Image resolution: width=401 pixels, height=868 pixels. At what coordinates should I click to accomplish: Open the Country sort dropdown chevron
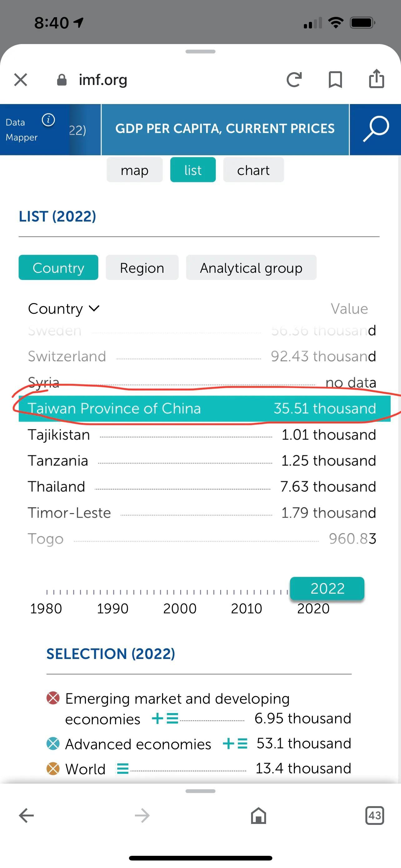tap(94, 308)
